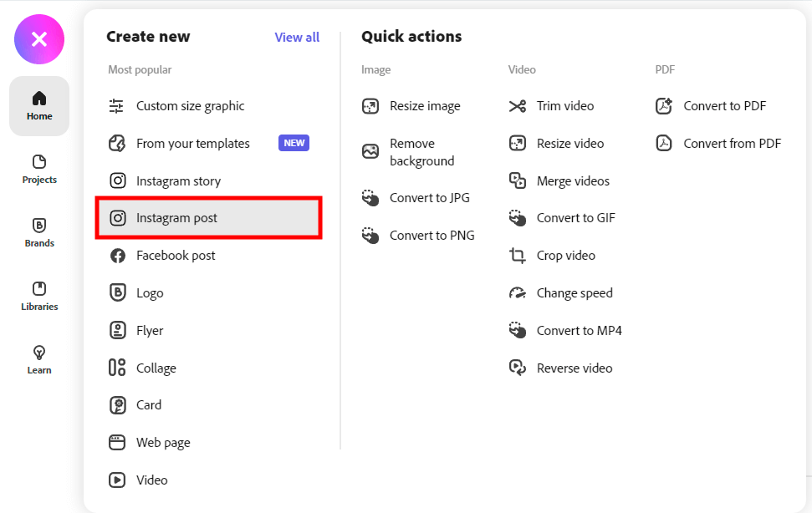Open the Projects sidebar icon
This screenshot has width=812, height=513.
click(39, 169)
